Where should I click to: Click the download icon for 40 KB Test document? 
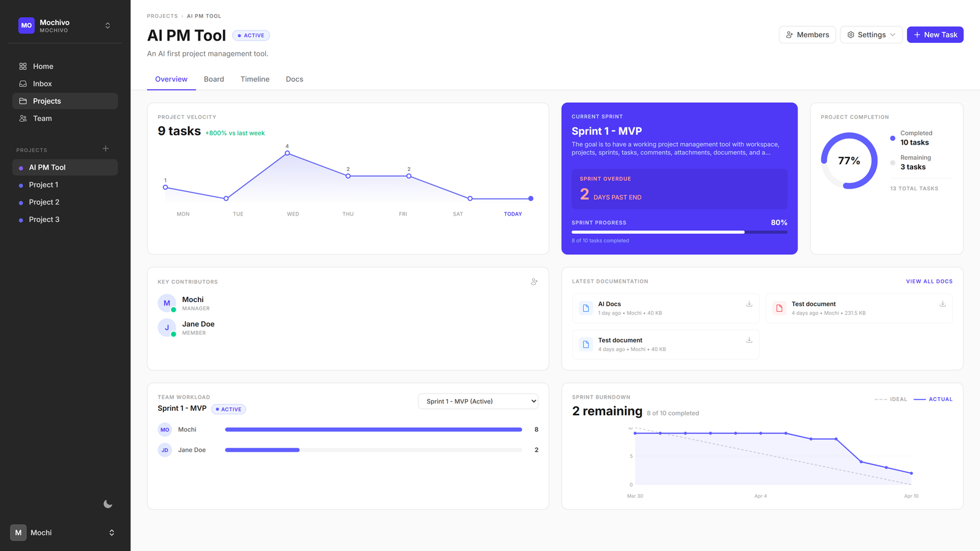tap(748, 340)
